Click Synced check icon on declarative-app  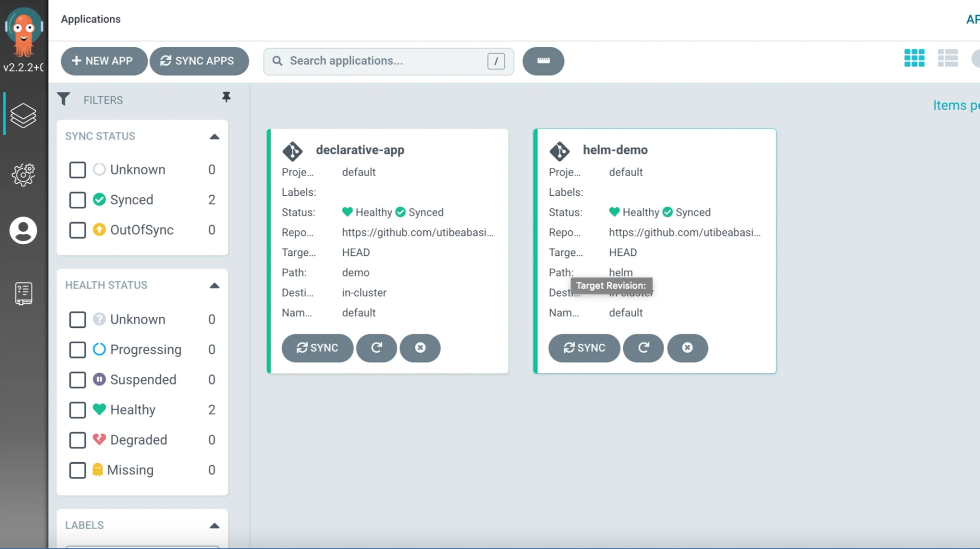401,212
